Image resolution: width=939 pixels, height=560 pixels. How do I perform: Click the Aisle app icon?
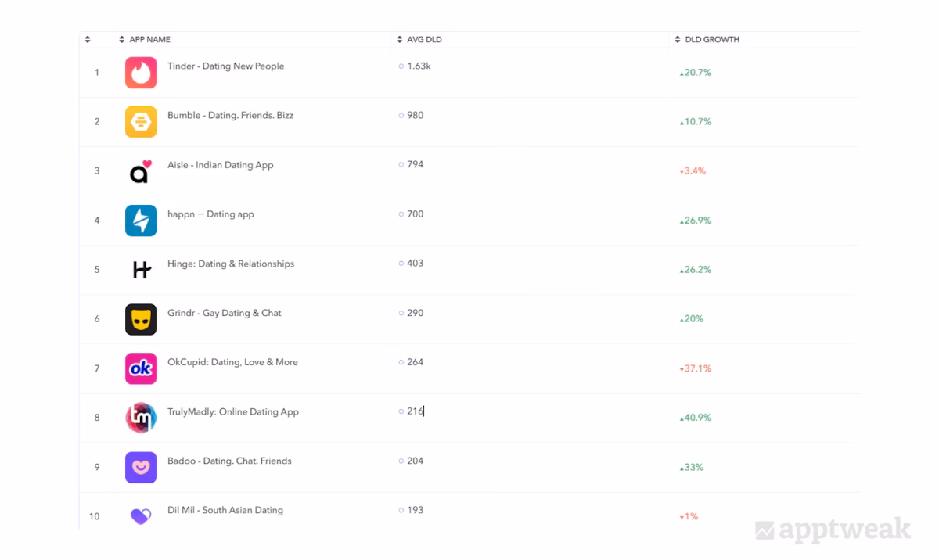(141, 171)
